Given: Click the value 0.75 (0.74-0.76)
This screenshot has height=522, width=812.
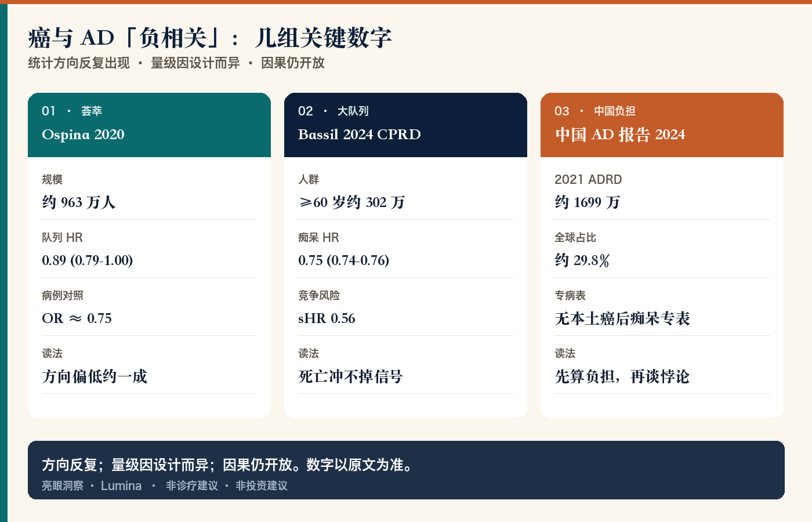Looking at the screenshot, I should [344, 260].
